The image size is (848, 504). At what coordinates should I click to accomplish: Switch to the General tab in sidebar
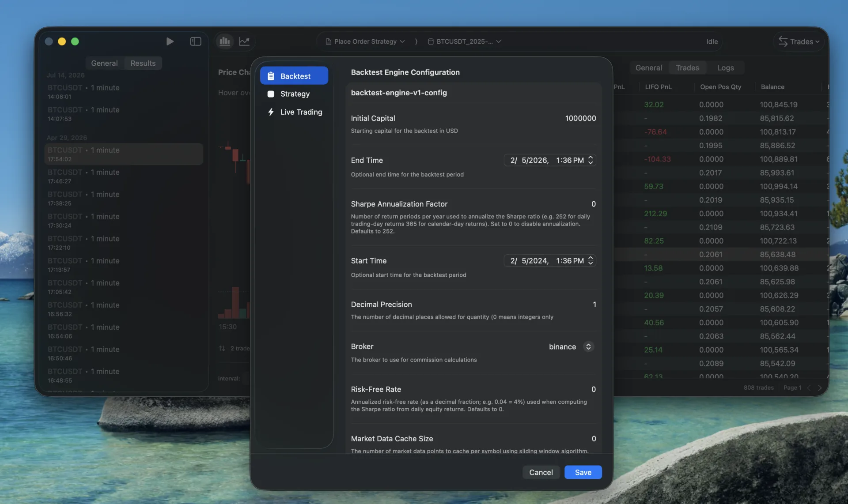coord(104,63)
